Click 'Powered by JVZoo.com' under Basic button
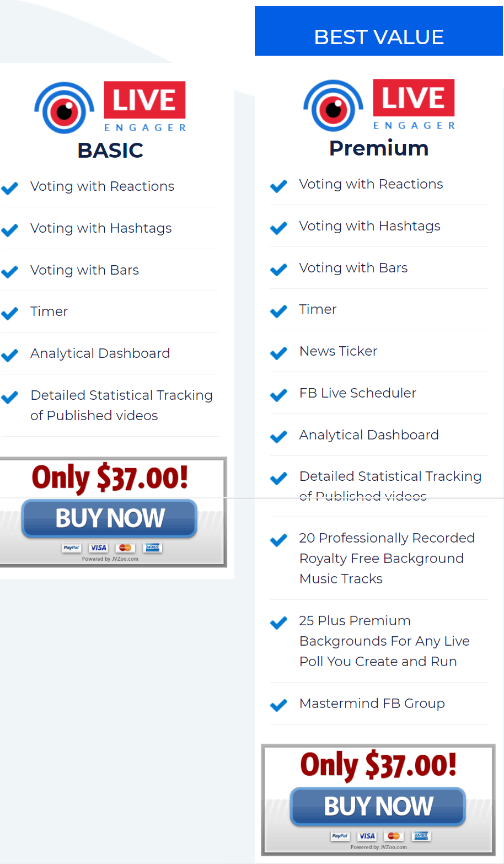Viewport: 504px width, 864px height. [110, 559]
